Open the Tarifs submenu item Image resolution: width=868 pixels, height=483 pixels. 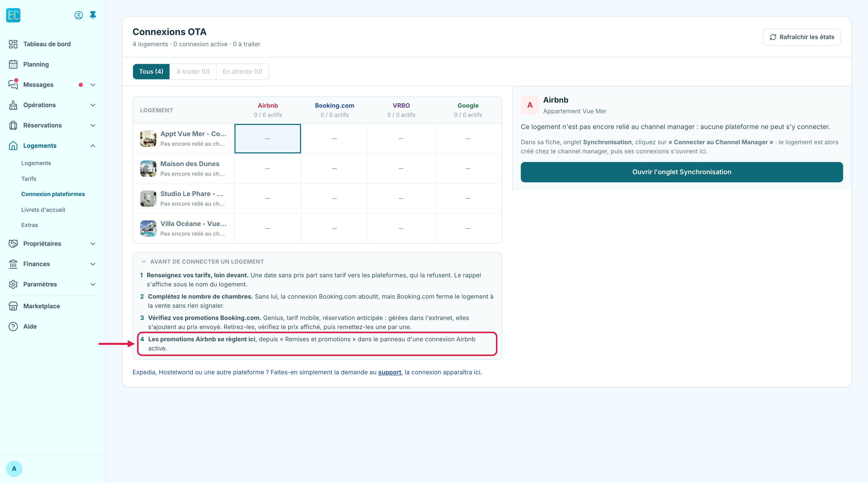[x=29, y=179]
